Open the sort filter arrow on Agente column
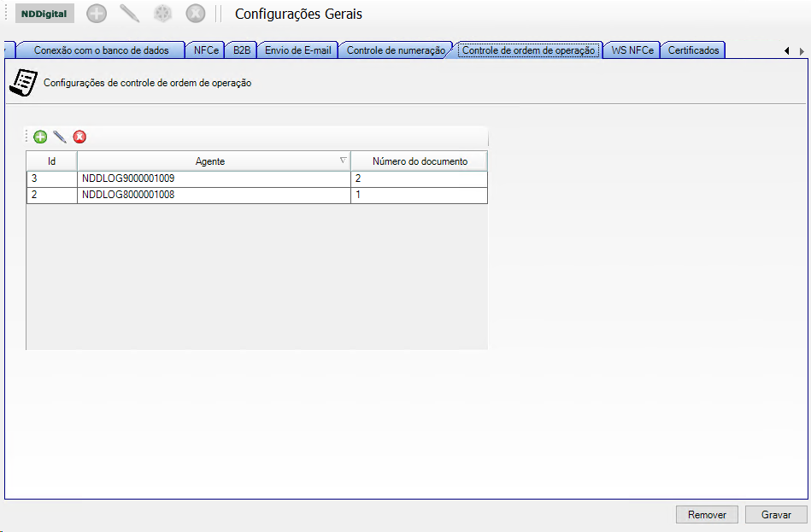 [343, 161]
